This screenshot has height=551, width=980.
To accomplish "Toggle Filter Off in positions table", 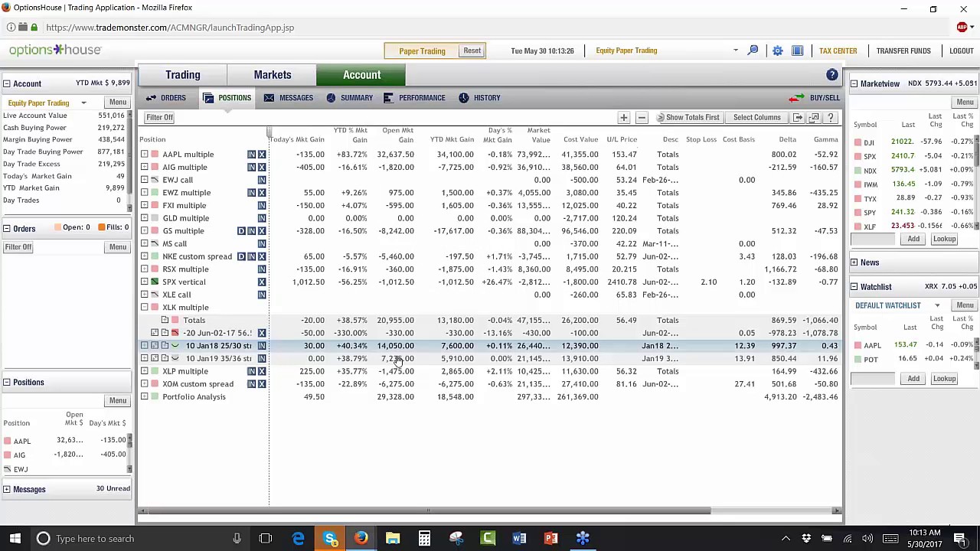I will pos(160,117).
